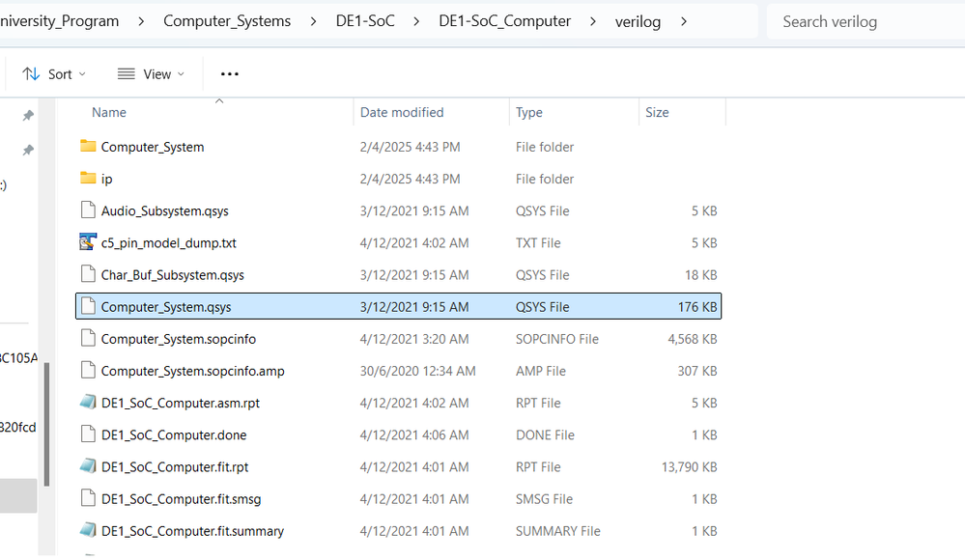Viewport: 965px width, 560px height.
Task: Click the DONE File type cell
Action: pos(545,435)
